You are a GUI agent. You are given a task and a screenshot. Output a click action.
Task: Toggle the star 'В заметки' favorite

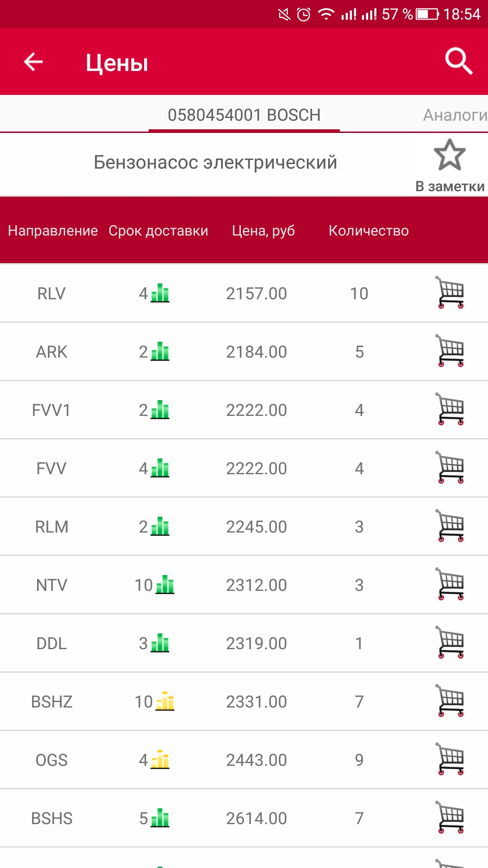pyautogui.click(x=450, y=155)
